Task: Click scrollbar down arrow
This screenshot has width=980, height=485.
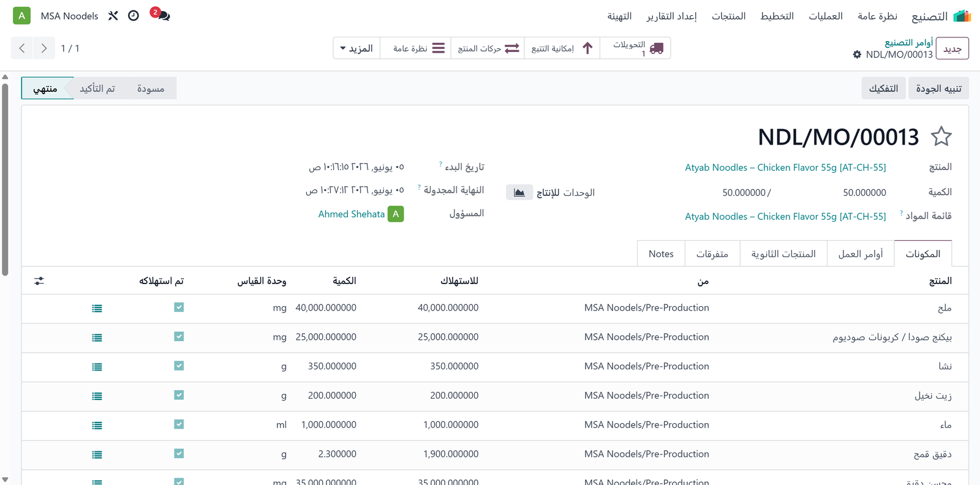Action: point(5,479)
